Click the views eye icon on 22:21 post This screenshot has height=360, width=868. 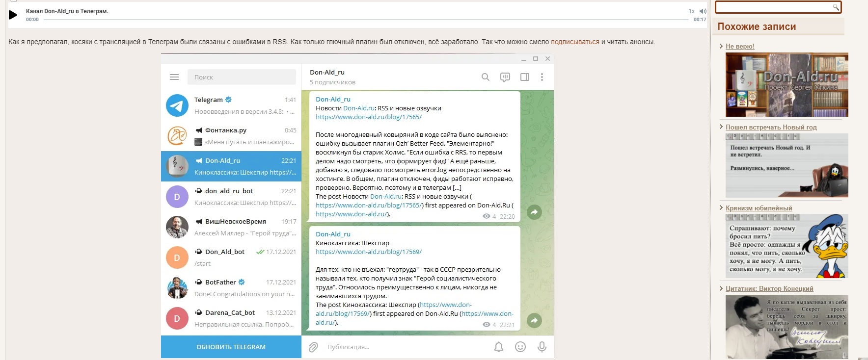click(486, 325)
